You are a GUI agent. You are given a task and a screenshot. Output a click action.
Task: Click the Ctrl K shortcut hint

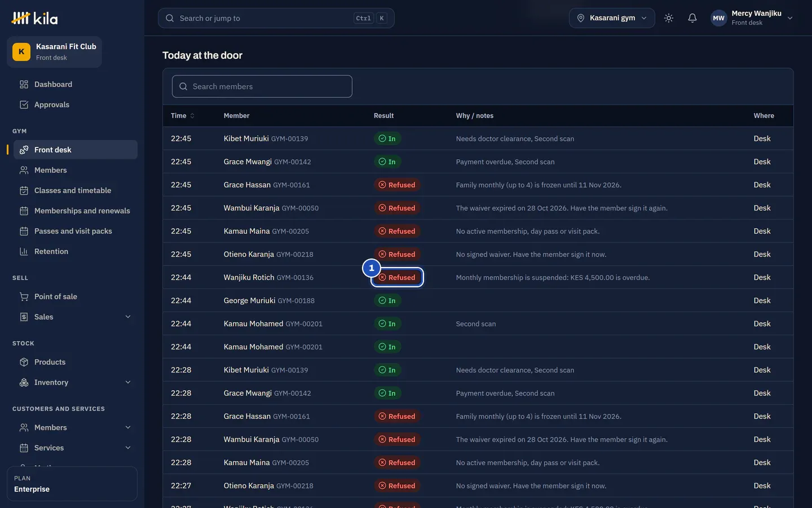[370, 18]
